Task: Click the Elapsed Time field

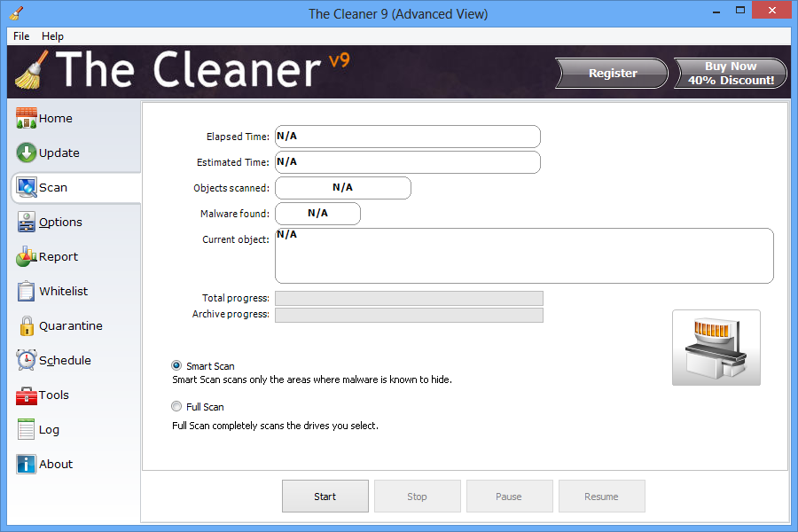Action: tap(408, 137)
